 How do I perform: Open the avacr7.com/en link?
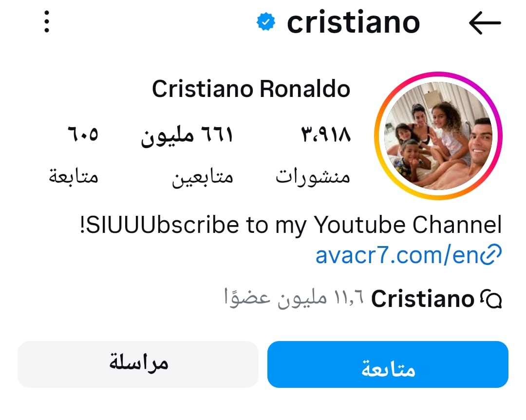[x=397, y=255]
